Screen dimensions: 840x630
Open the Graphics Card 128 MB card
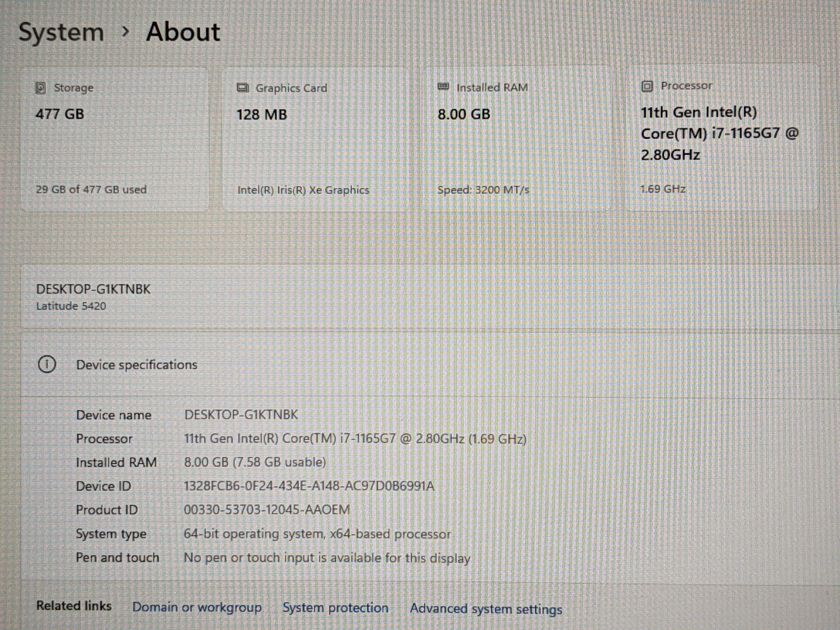(315, 139)
